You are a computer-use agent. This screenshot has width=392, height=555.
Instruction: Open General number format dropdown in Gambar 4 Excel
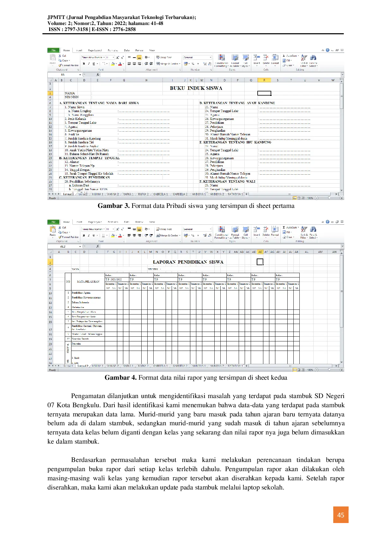tap(210, 229)
